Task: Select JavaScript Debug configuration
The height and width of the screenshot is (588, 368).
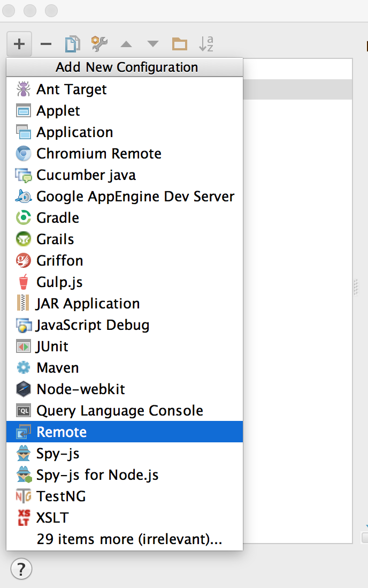Action: pos(93,325)
